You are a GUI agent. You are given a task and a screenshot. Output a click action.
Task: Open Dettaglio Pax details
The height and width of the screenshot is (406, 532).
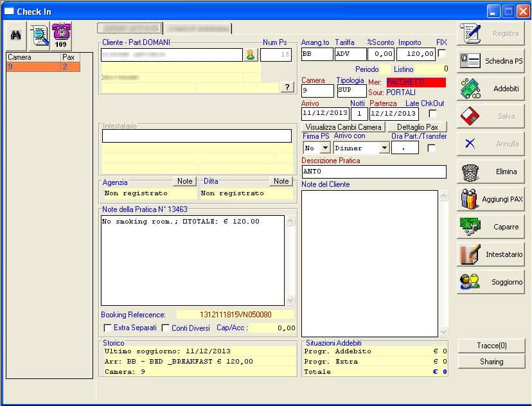(417, 127)
